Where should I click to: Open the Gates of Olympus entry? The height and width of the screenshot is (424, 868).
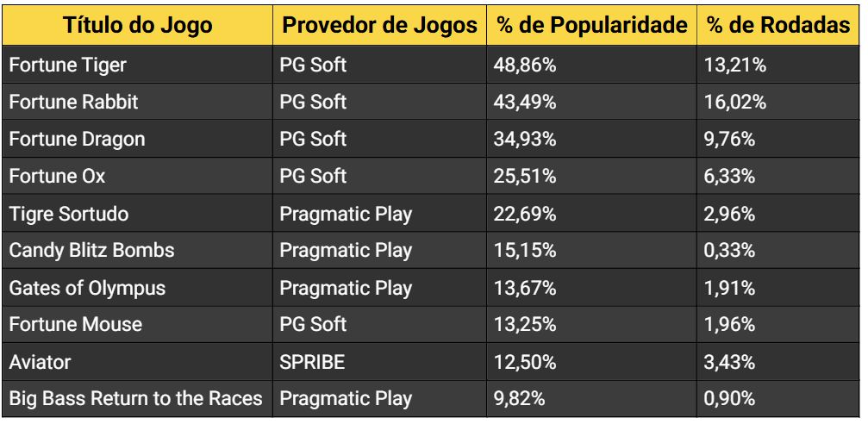[87, 288]
